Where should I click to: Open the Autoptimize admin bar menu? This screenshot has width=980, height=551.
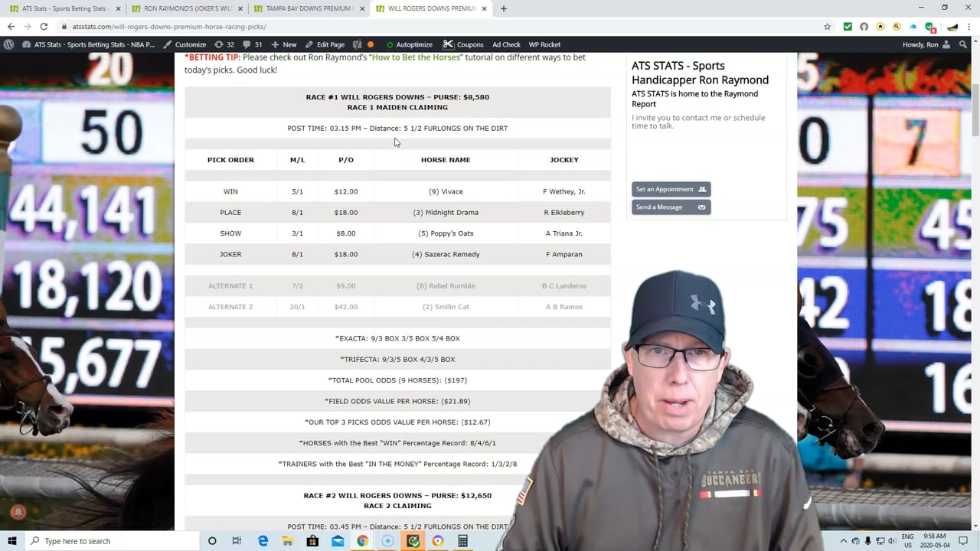pyautogui.click(x=410, y=44)
